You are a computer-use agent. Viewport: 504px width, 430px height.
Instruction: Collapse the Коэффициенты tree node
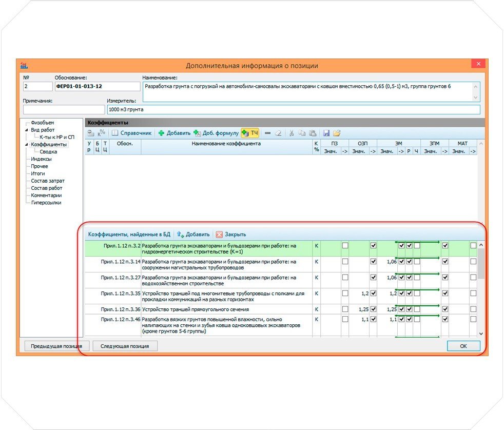click(x=27, y=145)
